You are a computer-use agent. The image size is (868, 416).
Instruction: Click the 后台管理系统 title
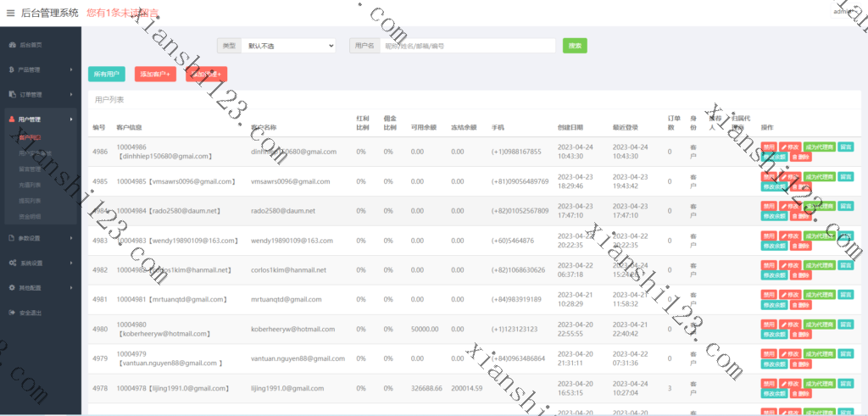pyautogui.click(x=50, y=13)
